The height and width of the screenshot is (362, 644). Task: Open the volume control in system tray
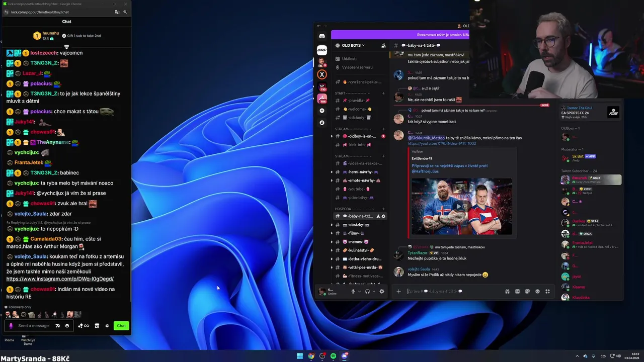(618, 356)
